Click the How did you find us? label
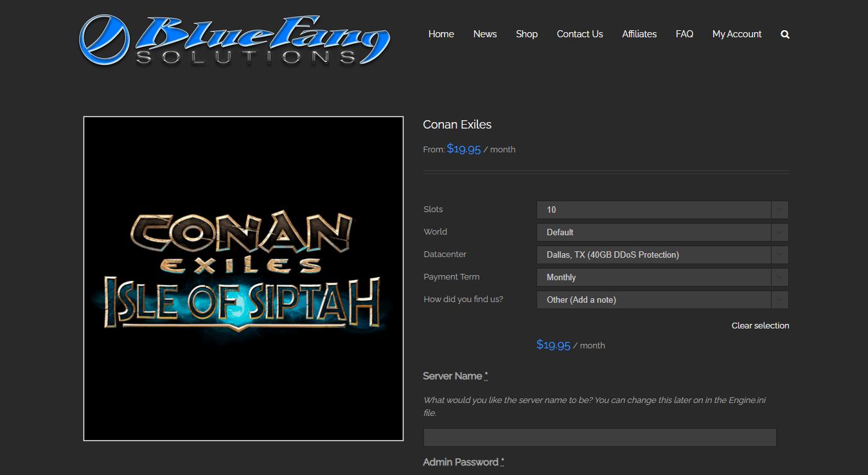The image size is (868, 475). [x=463, y=300]
